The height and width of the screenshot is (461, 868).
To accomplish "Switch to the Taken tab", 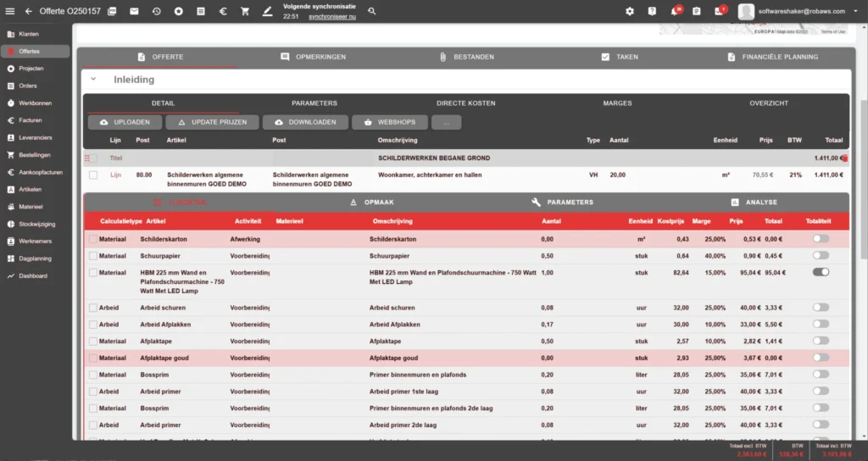I will tap(620, 57).
